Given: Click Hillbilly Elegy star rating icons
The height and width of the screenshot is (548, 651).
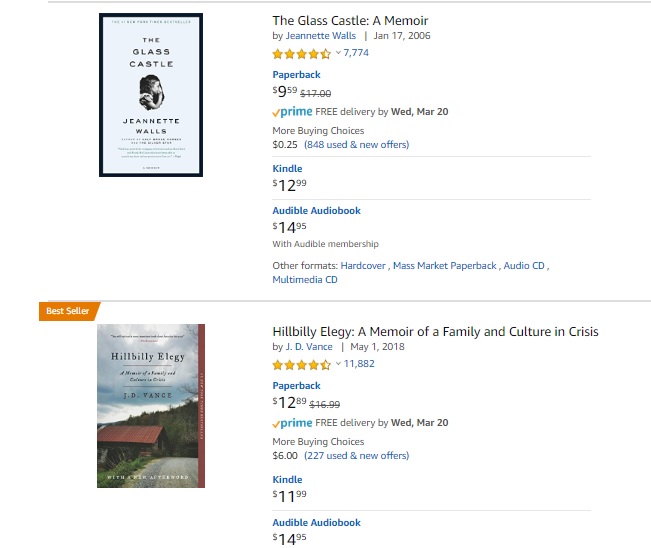Looking at the screenshot, I should 301,364.
